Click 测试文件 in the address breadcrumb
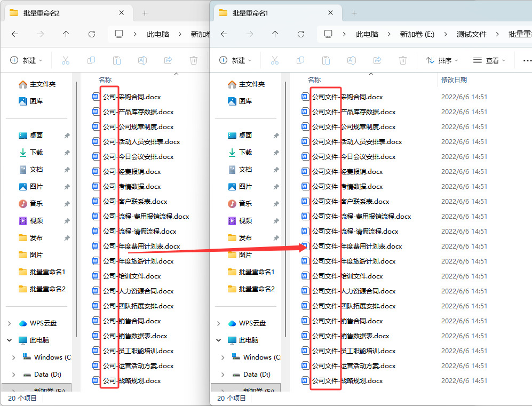Screen dimensions: 532x406 click(471, 34)
